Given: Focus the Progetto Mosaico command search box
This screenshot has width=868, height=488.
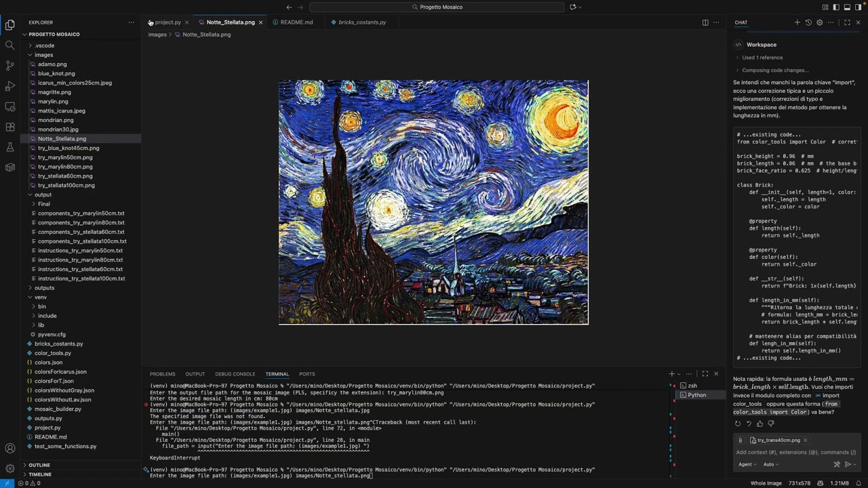Looking at the screenshot, I should pyautogui.click(x=437, y=7).
